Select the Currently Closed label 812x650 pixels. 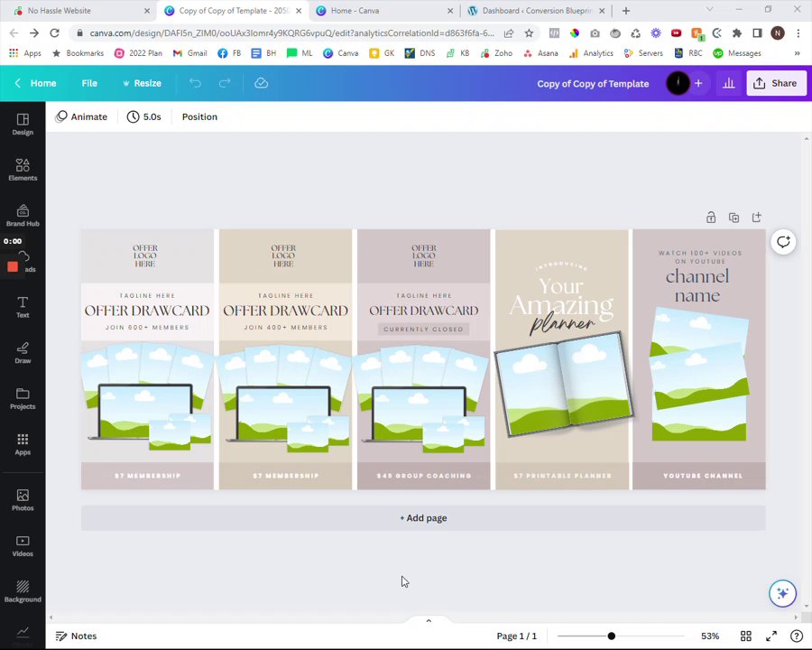pyautogui.click(x=423, y=329)
